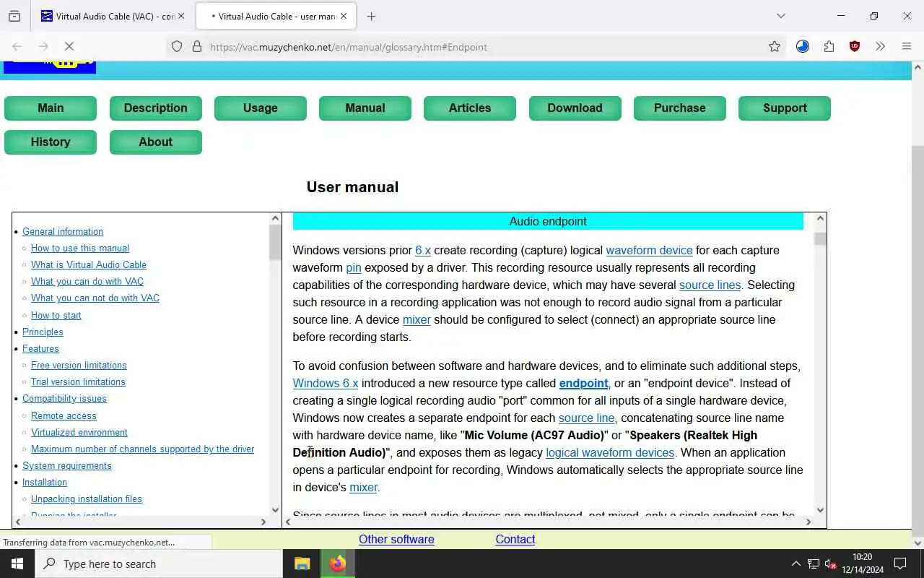Select the Virtual Audio Cable user manual tab

274,16
